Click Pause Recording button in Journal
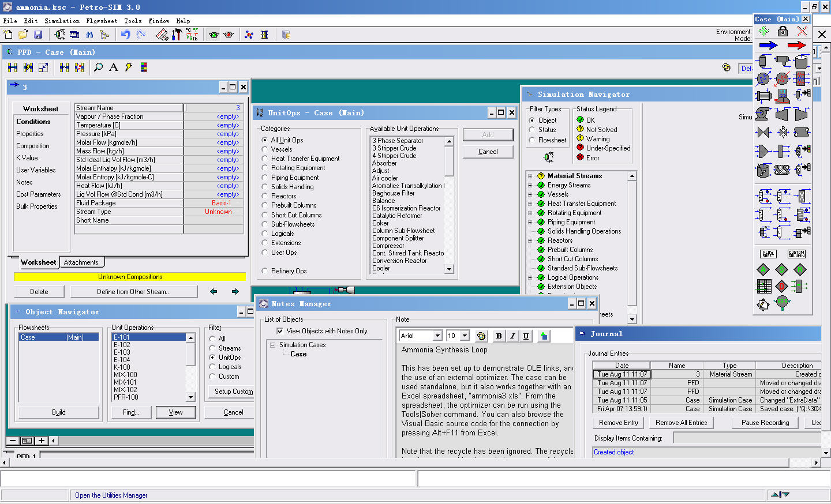The width and height of the screenshot is (831, 504). [x=765, y=423]
